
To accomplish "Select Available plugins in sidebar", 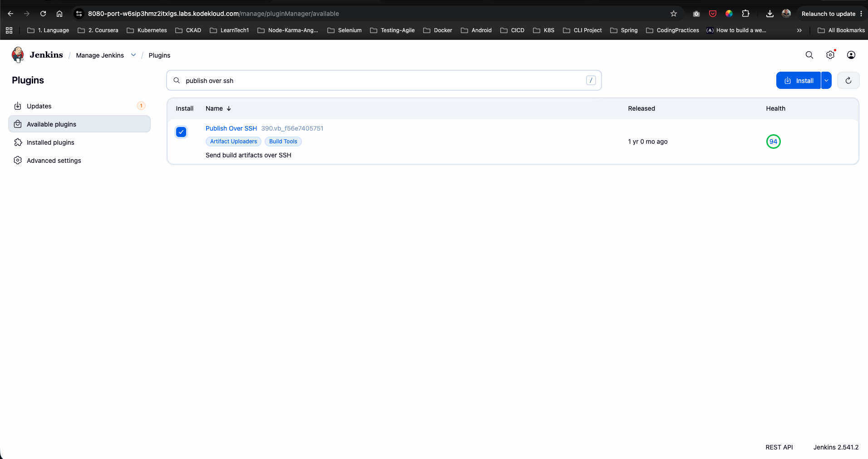I will tap(79, 124).
